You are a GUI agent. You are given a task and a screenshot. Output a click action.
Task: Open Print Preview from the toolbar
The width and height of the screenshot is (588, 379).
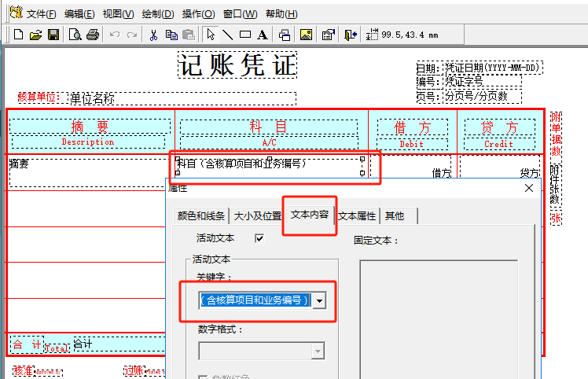[x=75, y=35]
